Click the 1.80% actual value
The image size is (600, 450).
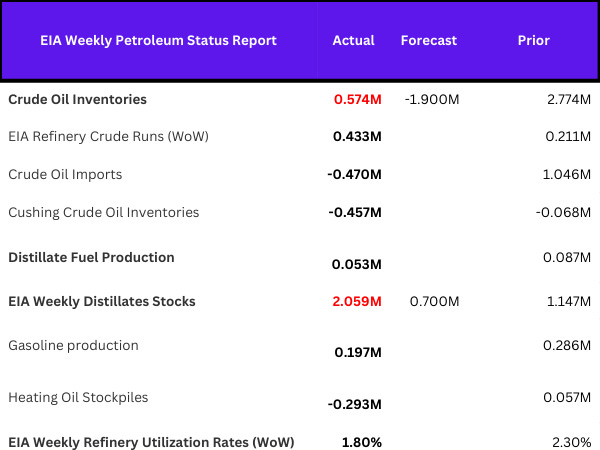point(362,443)
